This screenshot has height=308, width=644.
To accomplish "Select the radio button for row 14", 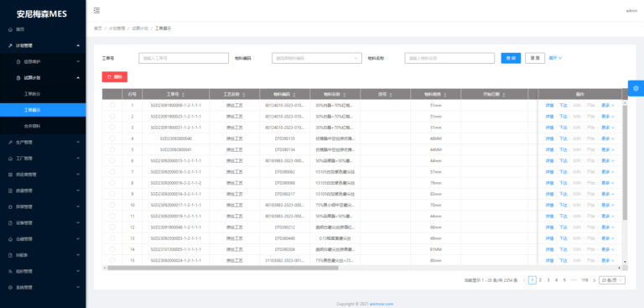I will (x=112, y=249).
